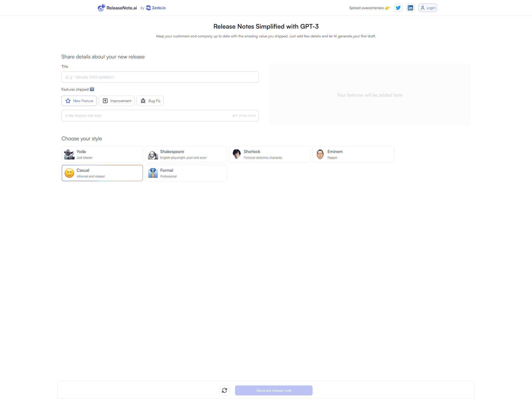Click the Login button
Image resolution: width=532 pixels, height=399 pixels.
click(428, 8)
